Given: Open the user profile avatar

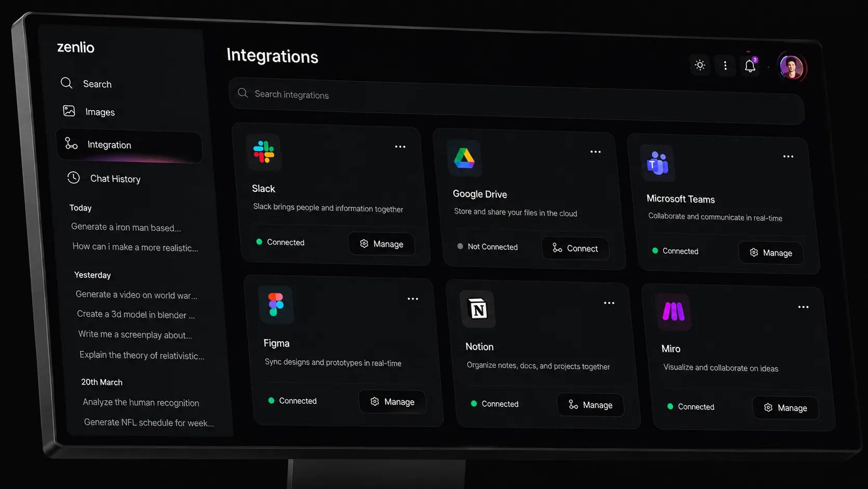Looking at the screenshot, I should (792, 67).
